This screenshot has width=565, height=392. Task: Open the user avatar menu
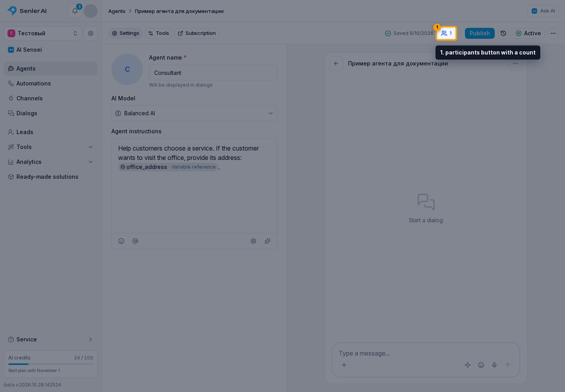(x=91, y=11)
